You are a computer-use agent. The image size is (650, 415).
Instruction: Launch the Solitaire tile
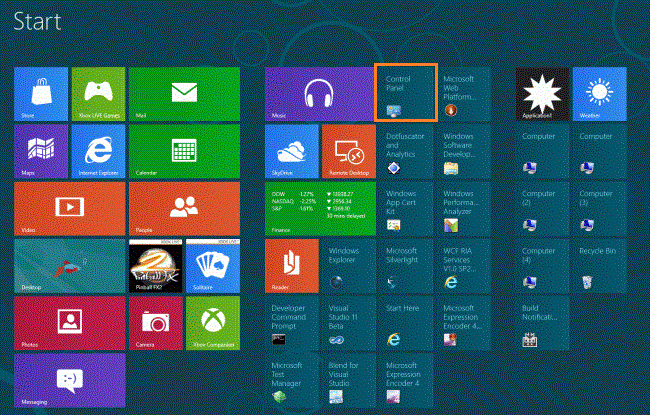[213, 266]
